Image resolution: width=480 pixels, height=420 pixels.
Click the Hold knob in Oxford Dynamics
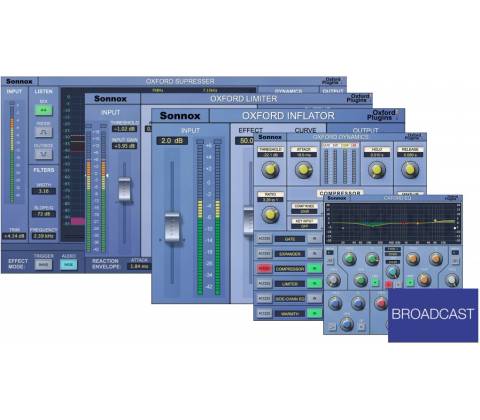[x=377, y=170]
